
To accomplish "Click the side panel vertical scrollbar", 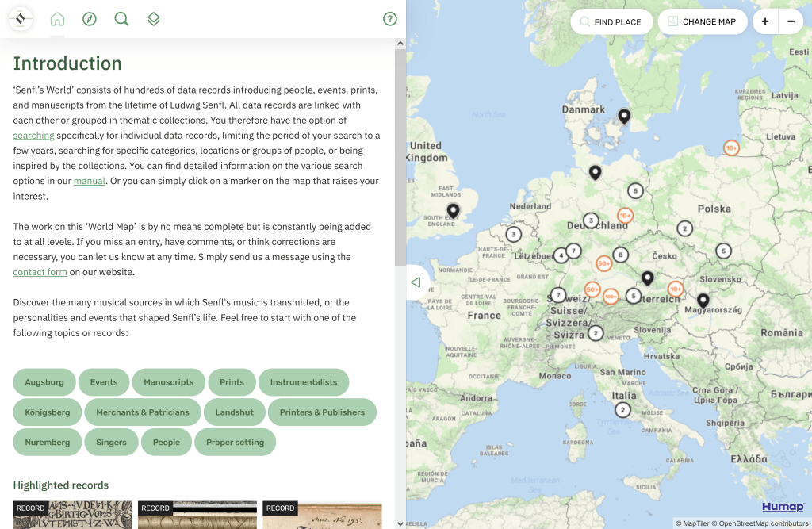I will coord(400,159).
